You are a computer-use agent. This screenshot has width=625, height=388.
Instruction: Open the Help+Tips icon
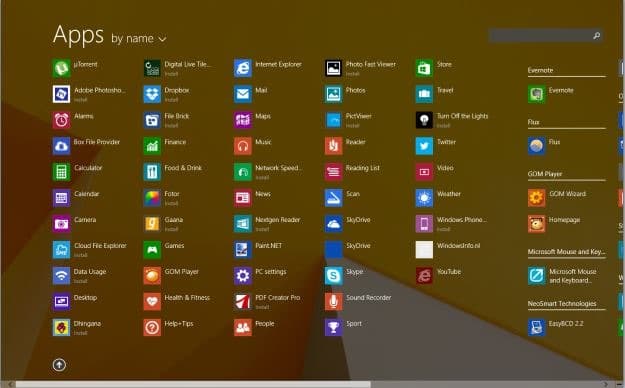[152, 327]
